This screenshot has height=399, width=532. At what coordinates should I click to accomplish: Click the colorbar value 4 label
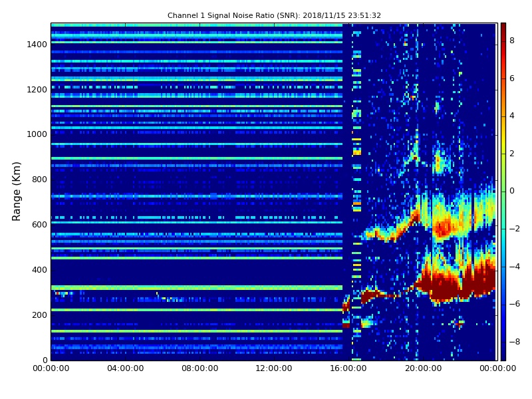[x=512, y=116]
